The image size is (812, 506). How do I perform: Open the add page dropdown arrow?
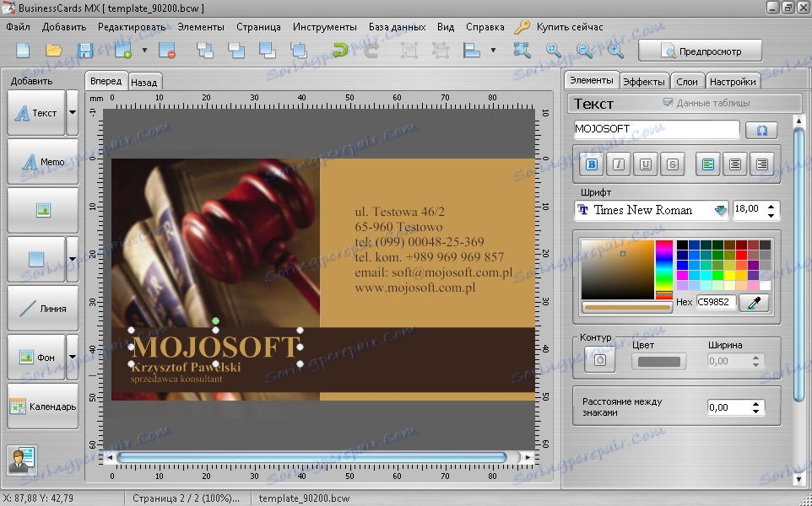[144, 51]
